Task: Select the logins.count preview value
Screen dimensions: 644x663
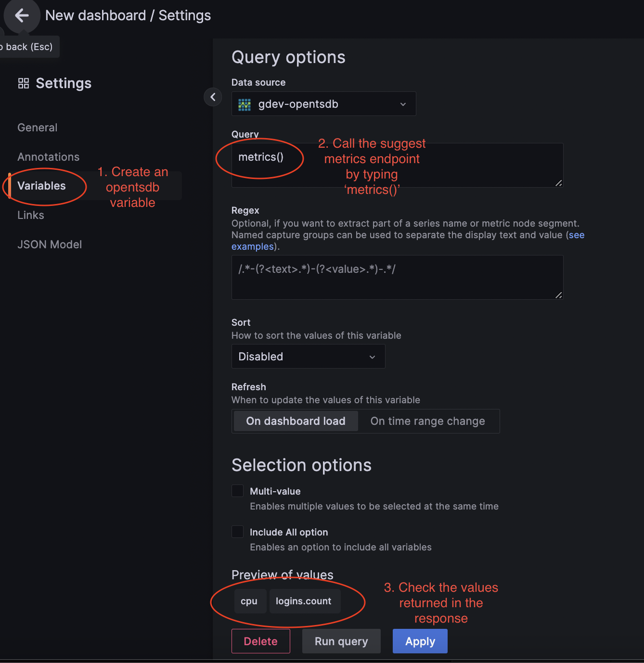Action: 304,601
